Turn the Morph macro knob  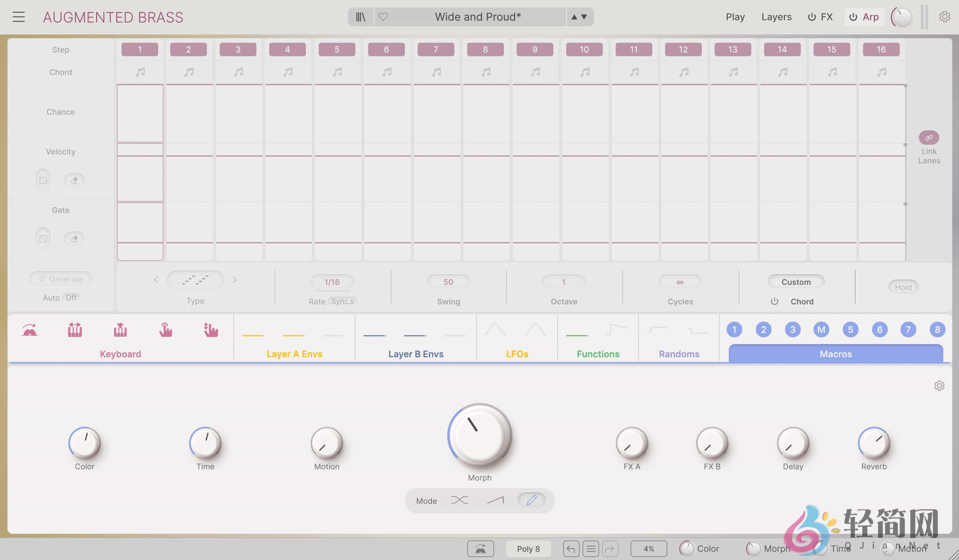(x=479, y=437)
